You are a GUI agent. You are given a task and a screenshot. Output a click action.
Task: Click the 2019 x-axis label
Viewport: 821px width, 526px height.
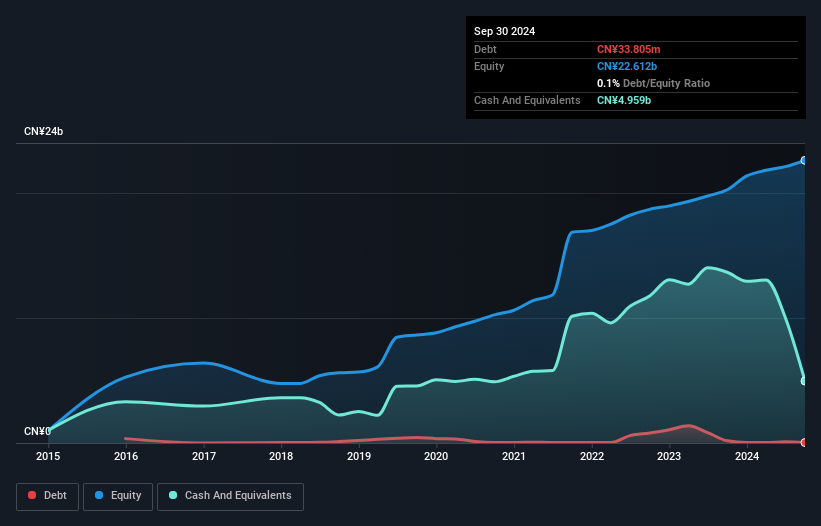click(359, 456)
